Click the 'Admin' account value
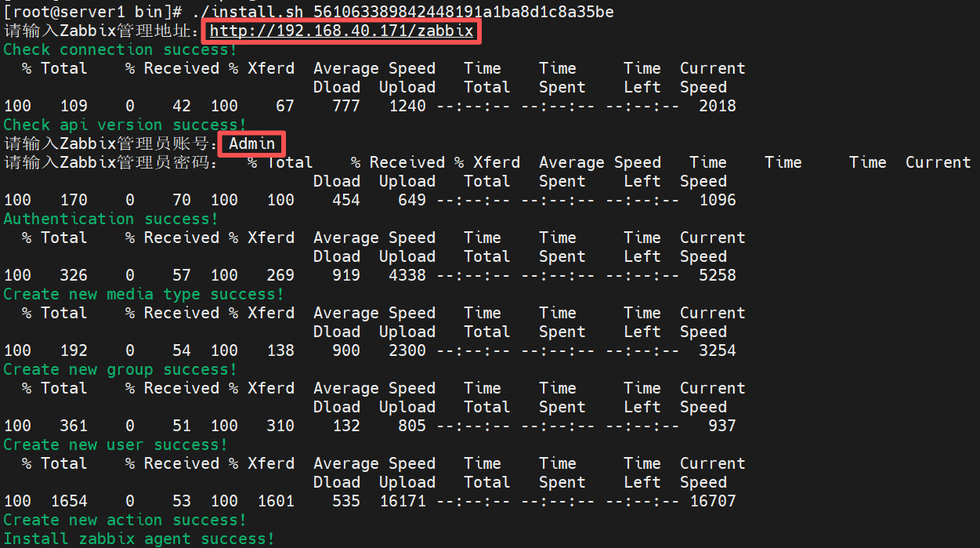 pos(252,144)
